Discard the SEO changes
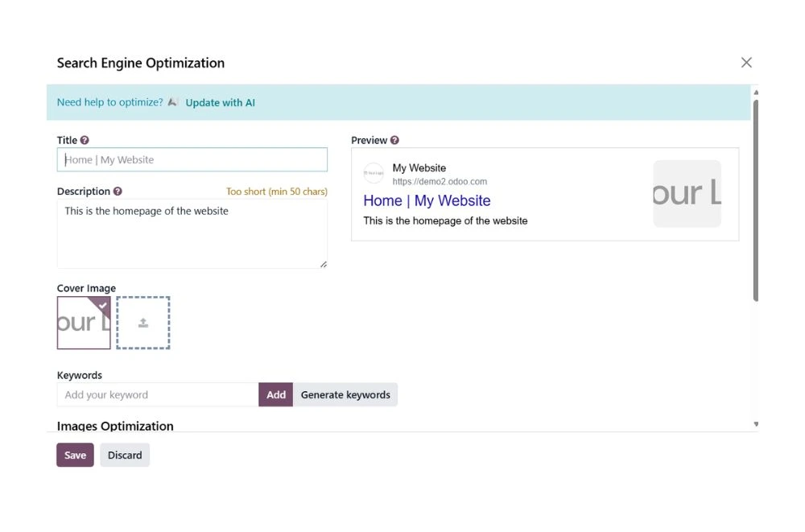The height and width of the screenshot is (532, 805). [125, 455]
